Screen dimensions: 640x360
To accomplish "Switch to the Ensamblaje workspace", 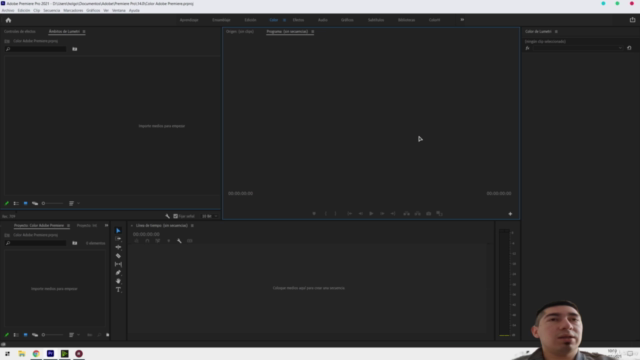I will tap(221, 20).
